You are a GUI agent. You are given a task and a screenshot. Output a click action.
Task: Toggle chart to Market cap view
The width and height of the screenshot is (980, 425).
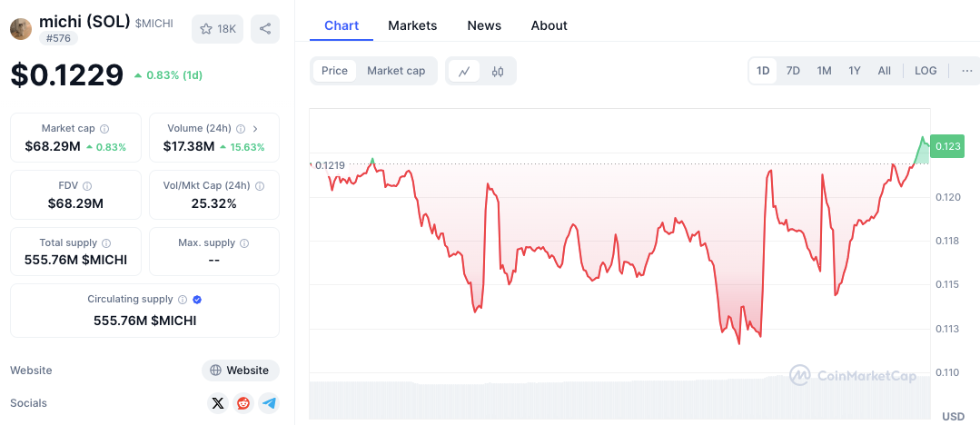click(x=396, y=71)
